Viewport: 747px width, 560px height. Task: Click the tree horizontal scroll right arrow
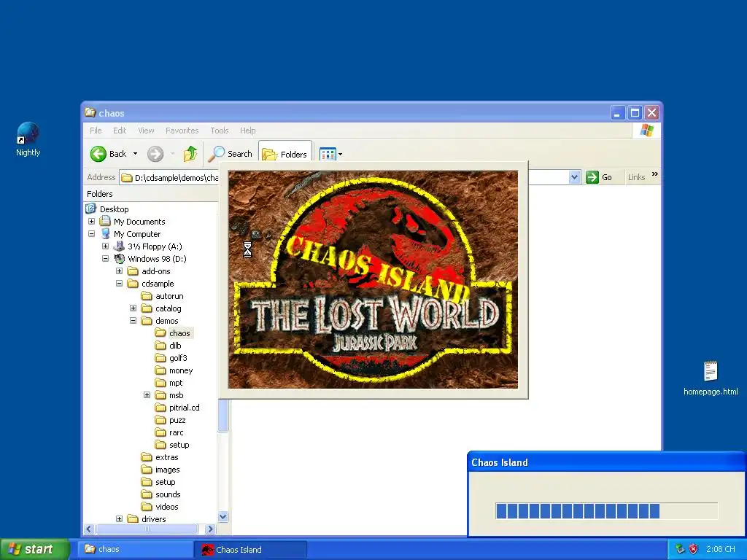210,529
